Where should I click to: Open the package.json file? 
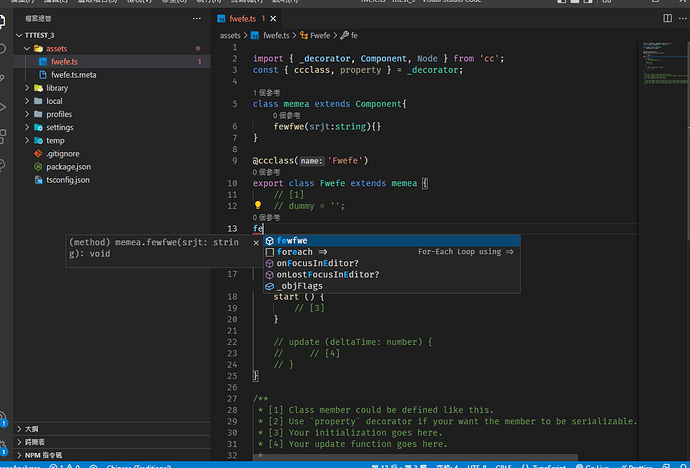[68, 166]
